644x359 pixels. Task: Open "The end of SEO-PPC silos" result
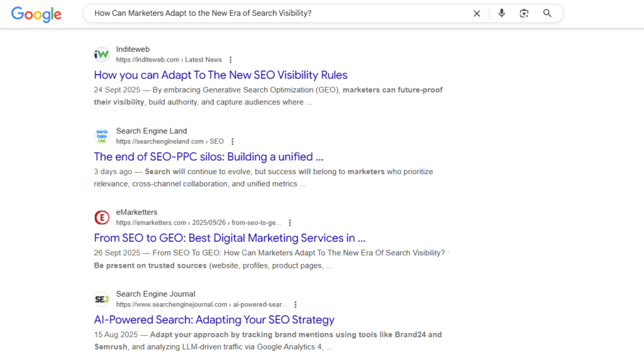[208, 157]
